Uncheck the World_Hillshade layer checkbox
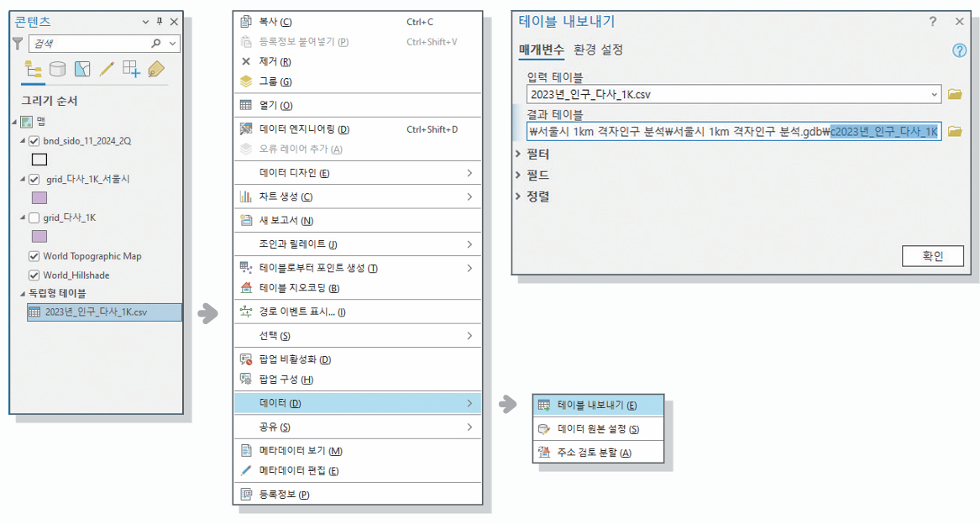This screenshot has height=524, width=980. [x=34, y=275]
